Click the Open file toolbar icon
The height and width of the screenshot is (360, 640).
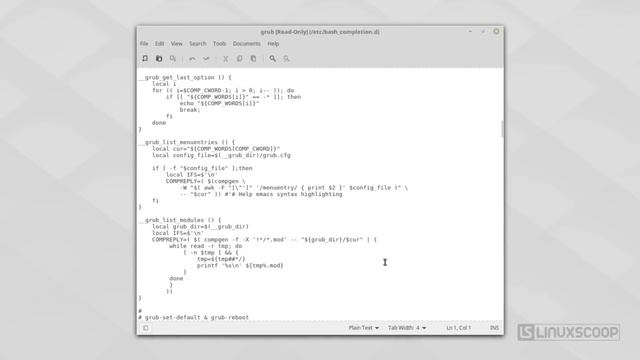click(x=159, y=59)
